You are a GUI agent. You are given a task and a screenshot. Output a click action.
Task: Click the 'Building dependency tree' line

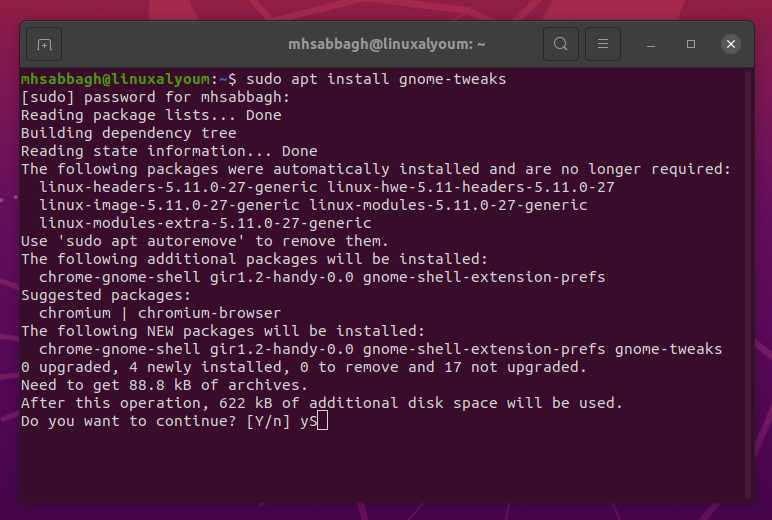[129, 133]
